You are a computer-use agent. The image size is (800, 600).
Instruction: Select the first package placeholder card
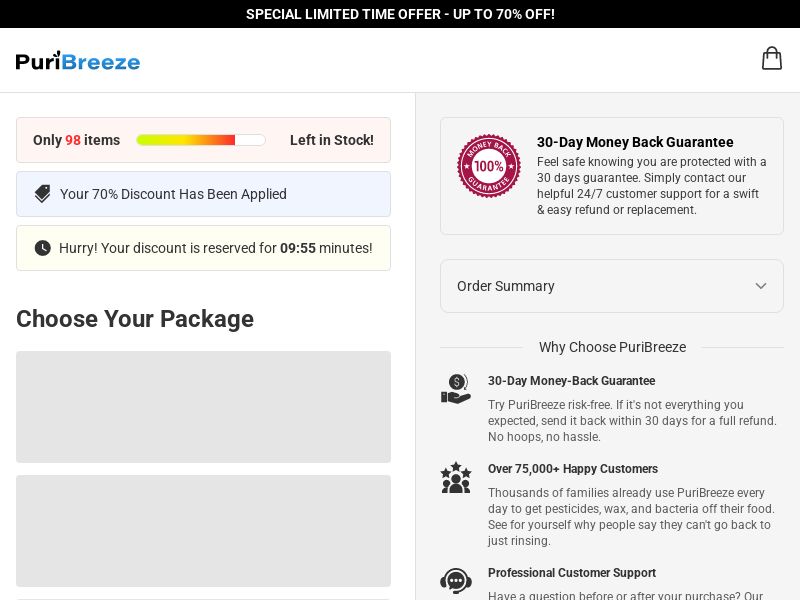(203, 407)
